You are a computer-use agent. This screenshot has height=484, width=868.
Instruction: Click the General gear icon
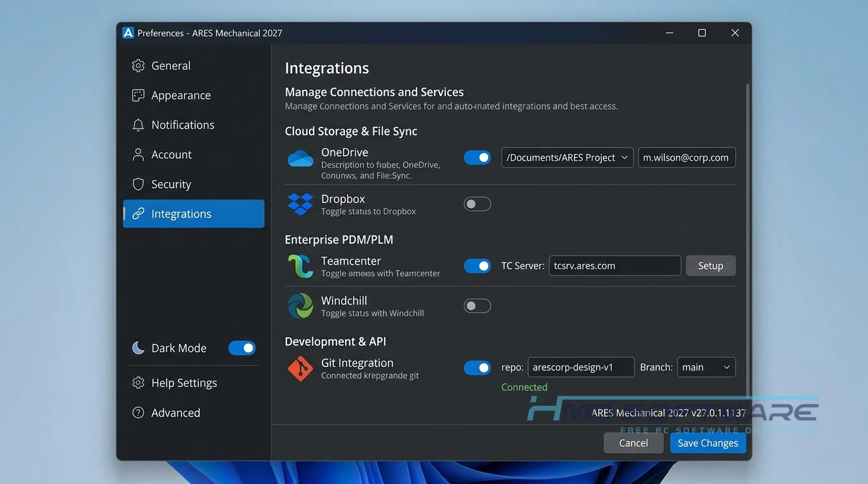pyautogui.click(x=138, y=66)
